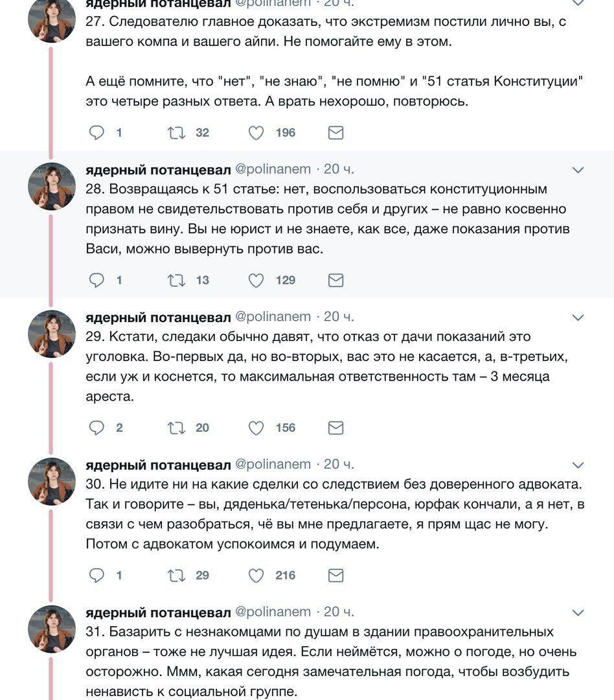Like tweet 27 with 196 likes
The image size is (614, 700).
pos(256,133)
